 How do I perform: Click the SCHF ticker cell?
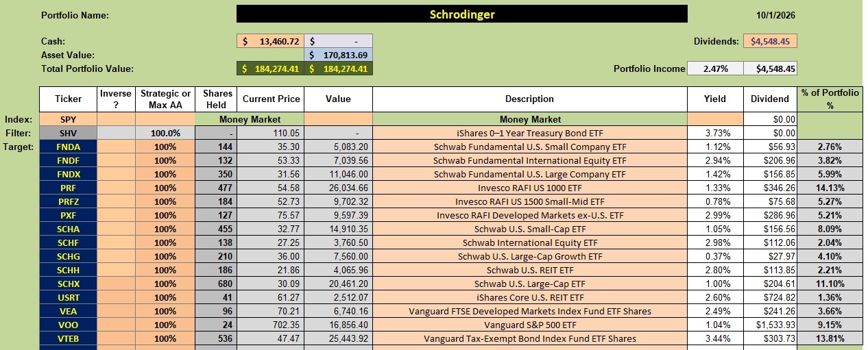coord(68,242)
